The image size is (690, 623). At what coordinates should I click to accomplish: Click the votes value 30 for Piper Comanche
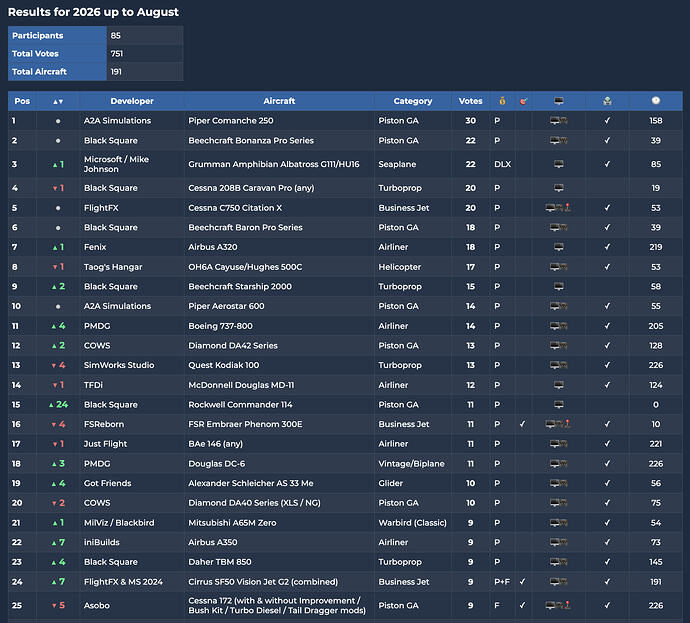pyautogui.click(x=470, y=121)
